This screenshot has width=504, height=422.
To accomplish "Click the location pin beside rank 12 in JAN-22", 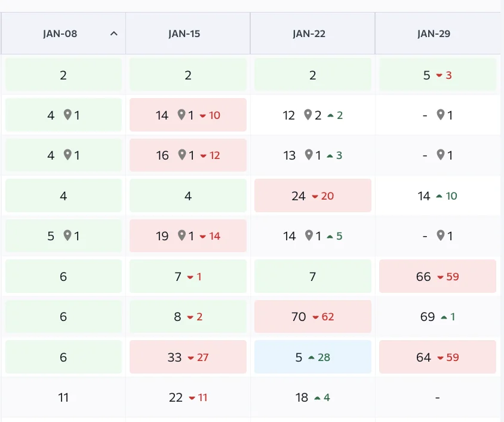I will pos(308,115).
